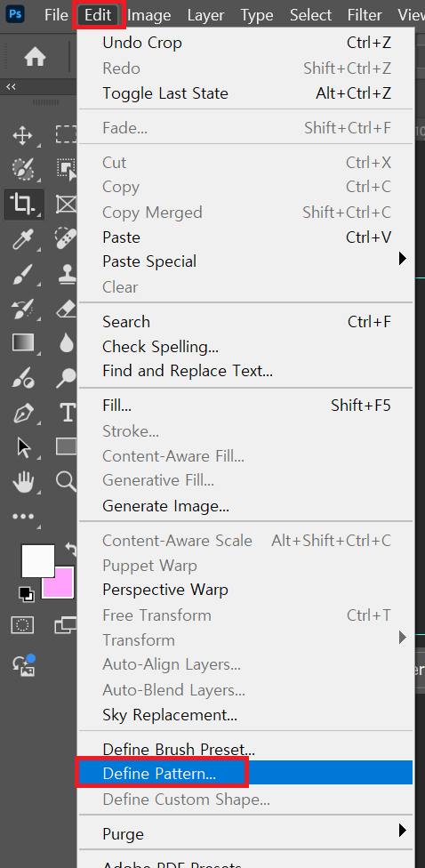The height and width of the screenshot is (868, 425).
Task: Reset default foreground and background colors
Action: [x=26, y=594]
